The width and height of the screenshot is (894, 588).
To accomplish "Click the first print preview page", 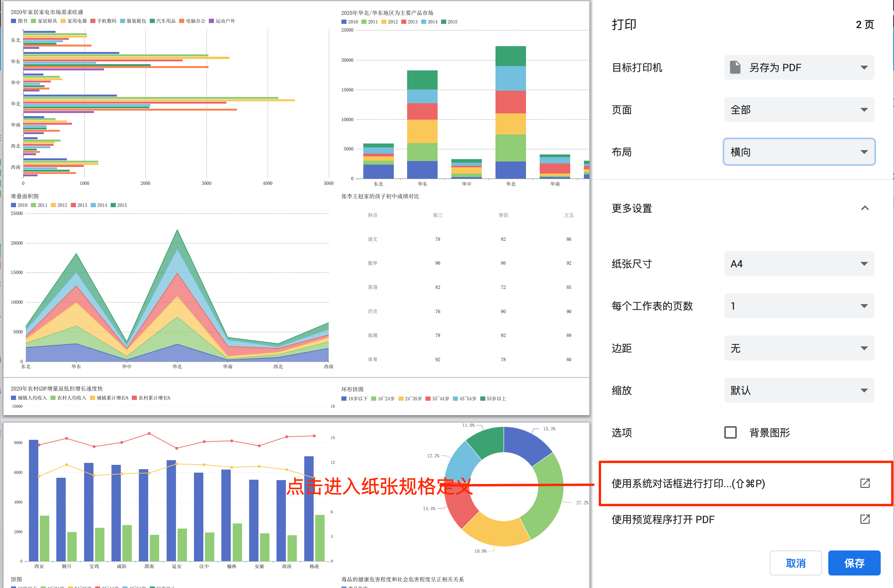I will coord(296,208).
